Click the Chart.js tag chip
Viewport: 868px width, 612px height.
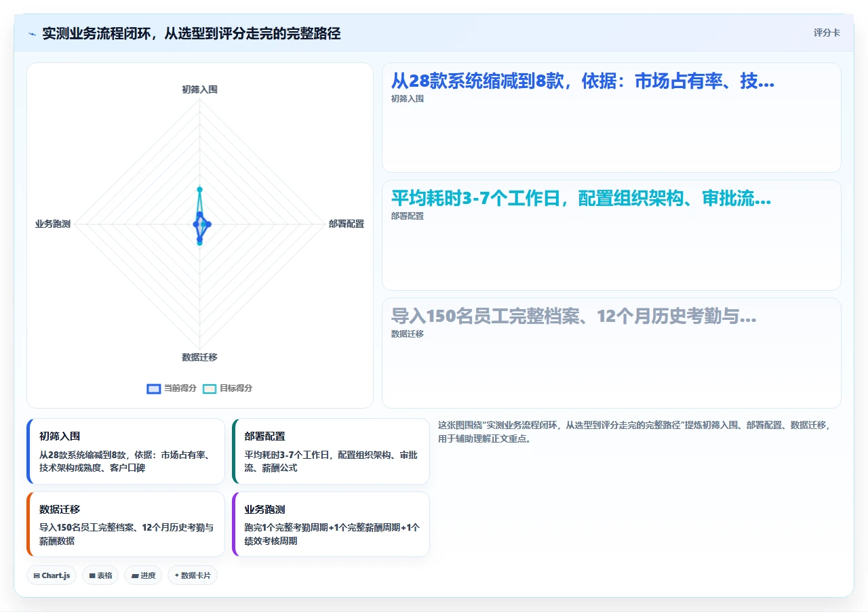[52, 575]
